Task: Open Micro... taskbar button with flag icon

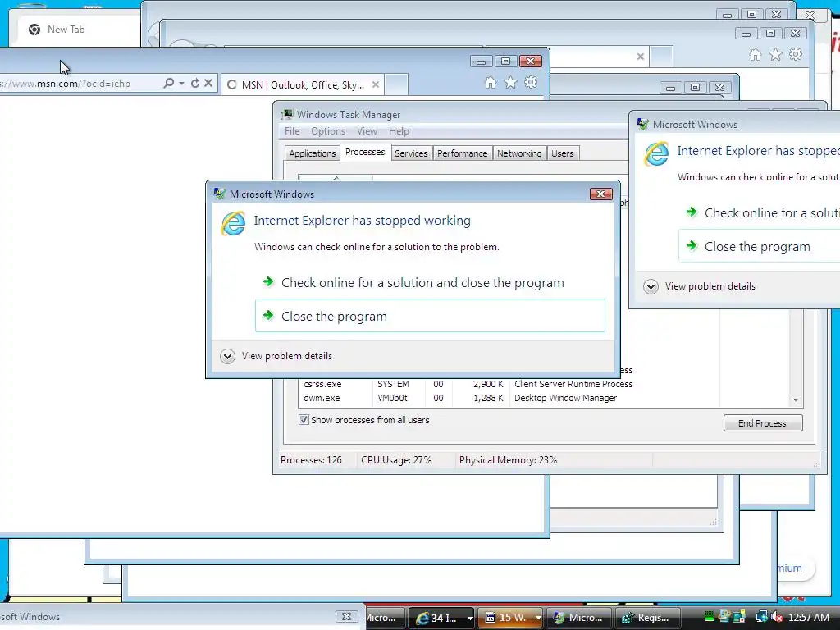Action: click(579, 618)
